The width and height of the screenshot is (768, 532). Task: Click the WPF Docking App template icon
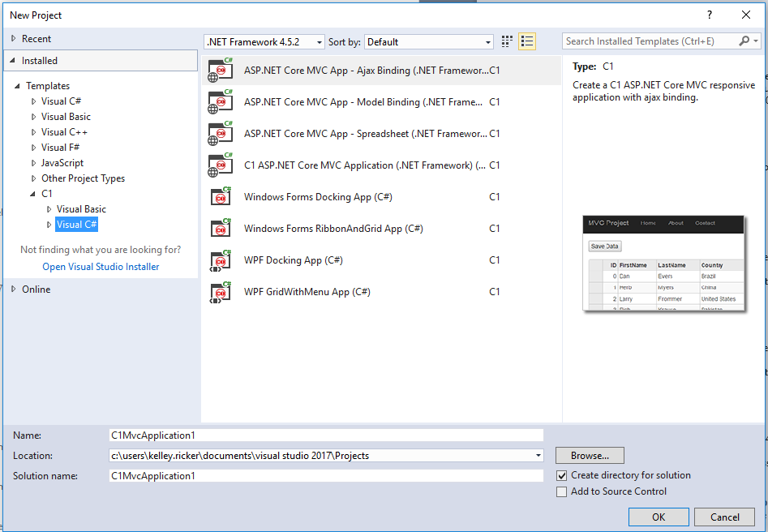(x=220, y=260)
